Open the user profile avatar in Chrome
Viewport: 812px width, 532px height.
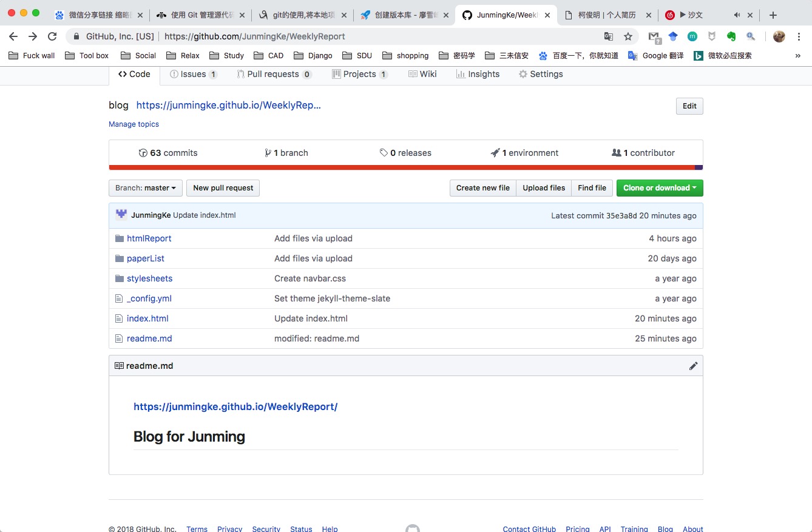point(779,36)
